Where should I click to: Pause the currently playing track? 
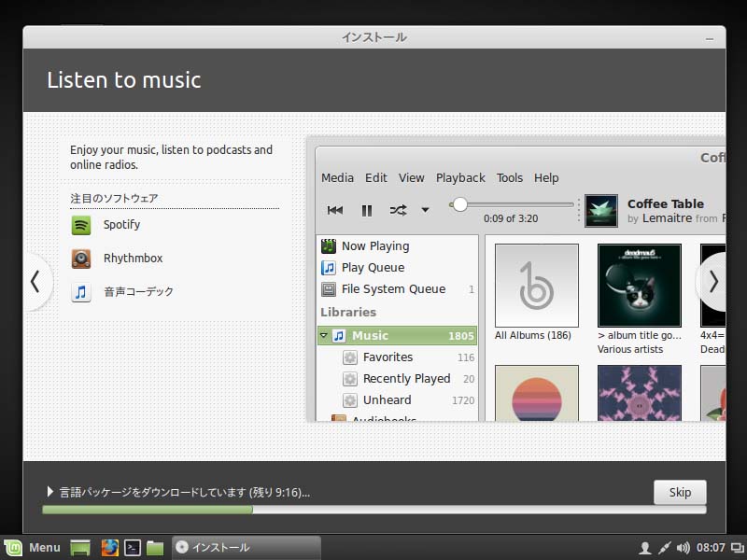click(x=367, y=210)
